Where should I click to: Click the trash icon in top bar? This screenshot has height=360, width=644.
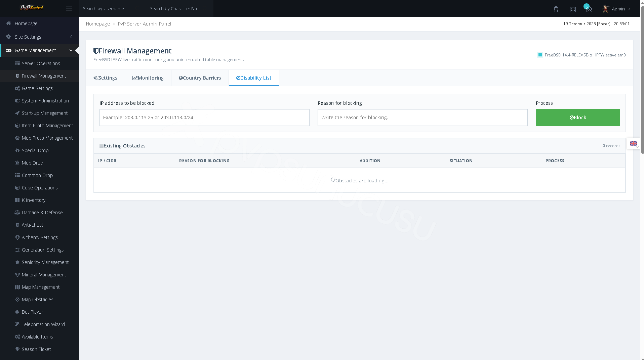[x=556, y=9]
